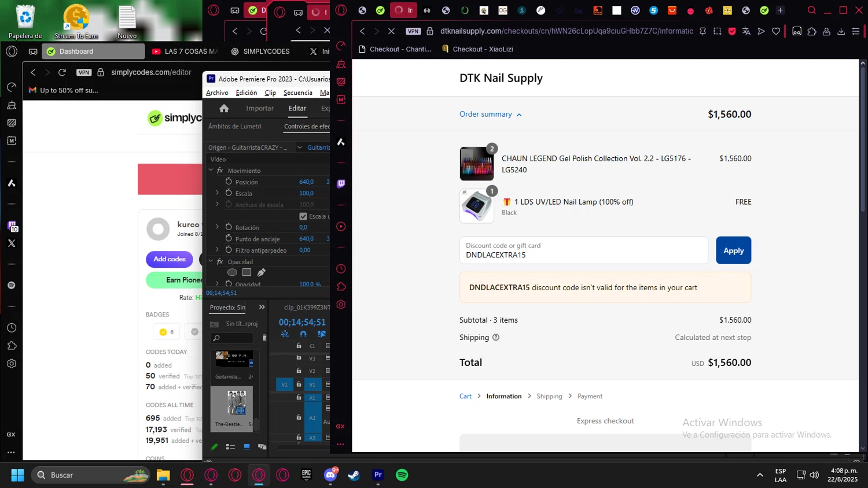Open the Checkout - Chanti... bookmark

tap(395, 49)
